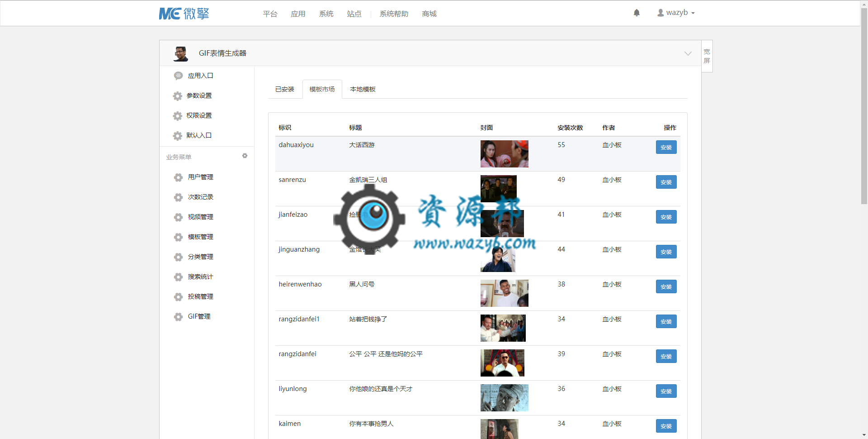The height and width of the screenshot is (439, 868).
Task: Open the 应用入口 sidebar link
Action: tap(200, 76)
